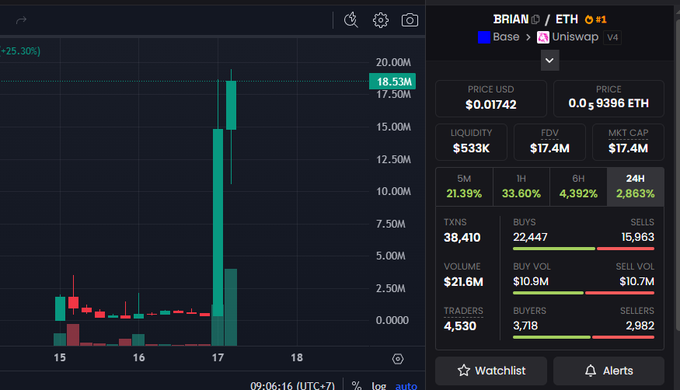Screen dimensions: 680x390
Task: Click the V4 version badge
Action: (612, 37)
